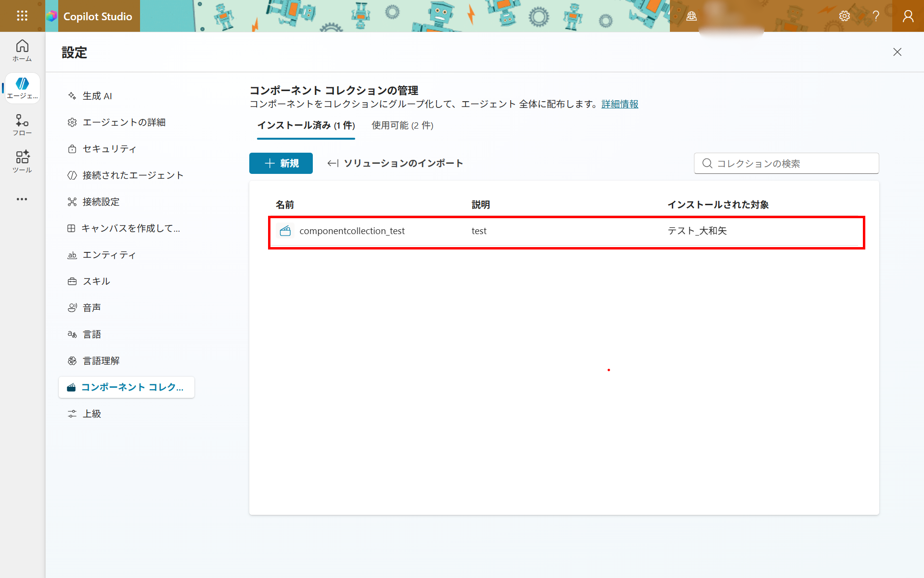
Task: Click the インストールされた対象 column header
Action: tap(718, 205)
